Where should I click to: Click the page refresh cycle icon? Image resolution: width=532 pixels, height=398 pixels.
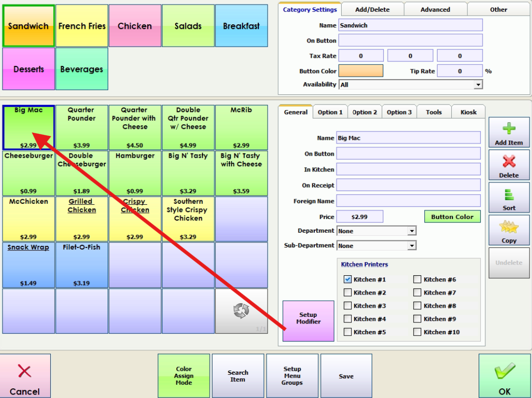point(241,310)
